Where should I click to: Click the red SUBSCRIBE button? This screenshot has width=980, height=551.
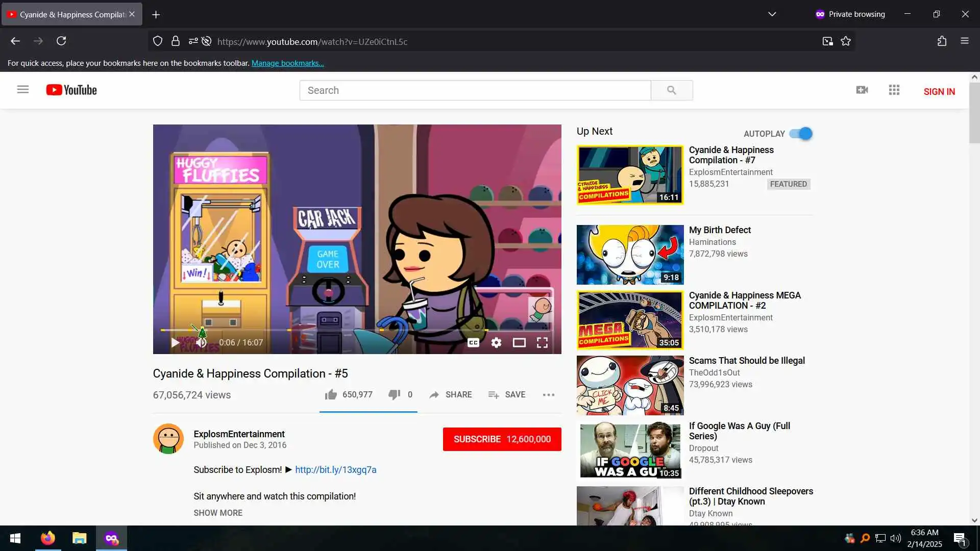tap(502, 439)
